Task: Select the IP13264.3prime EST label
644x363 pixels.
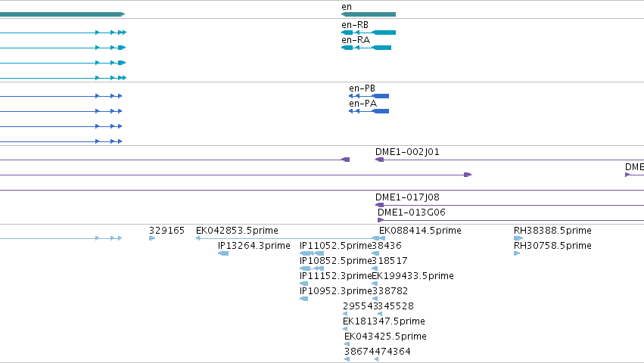Action: (254, 246)
